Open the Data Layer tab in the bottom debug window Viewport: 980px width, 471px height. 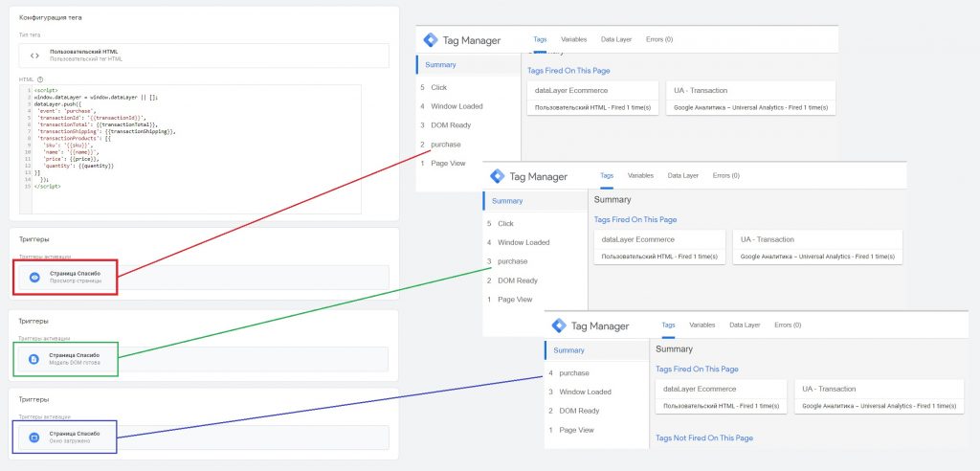point(745,325)
